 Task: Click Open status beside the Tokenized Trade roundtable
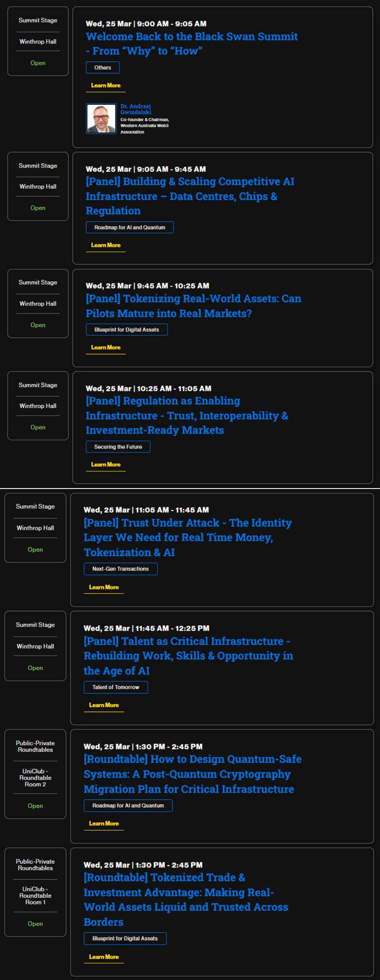(35, 923)
